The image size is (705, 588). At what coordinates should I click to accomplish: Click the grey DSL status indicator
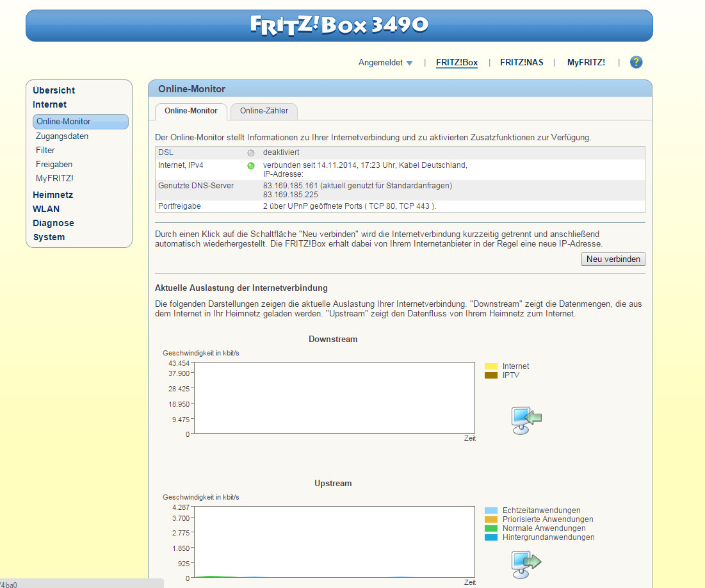pos(251,153)
